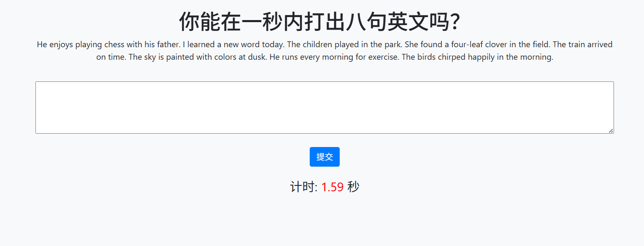Click the sentence "He runs every morning for exercise."
The width and height of the screenshot is (644, 246).
coord(334,57)
